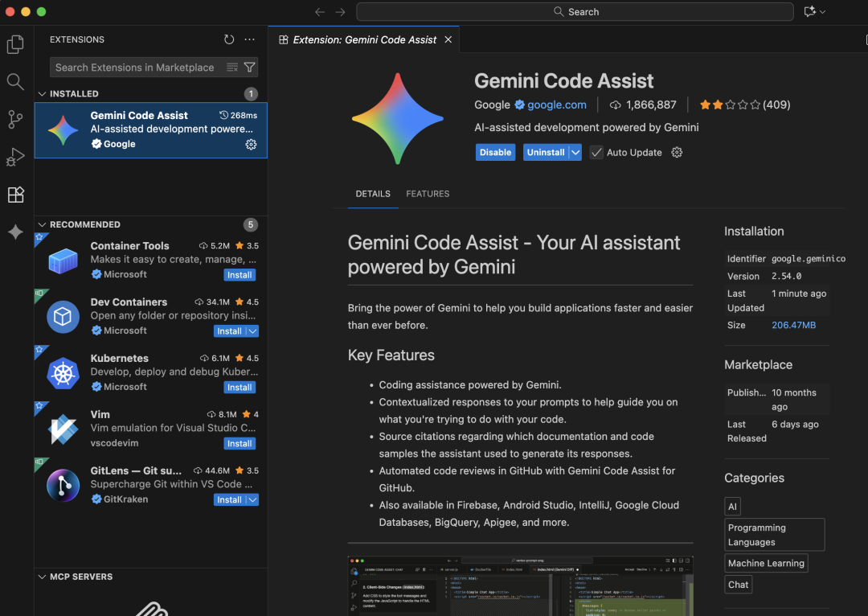
Task: Click the GitLens extension icon
Action: (63, 485)
